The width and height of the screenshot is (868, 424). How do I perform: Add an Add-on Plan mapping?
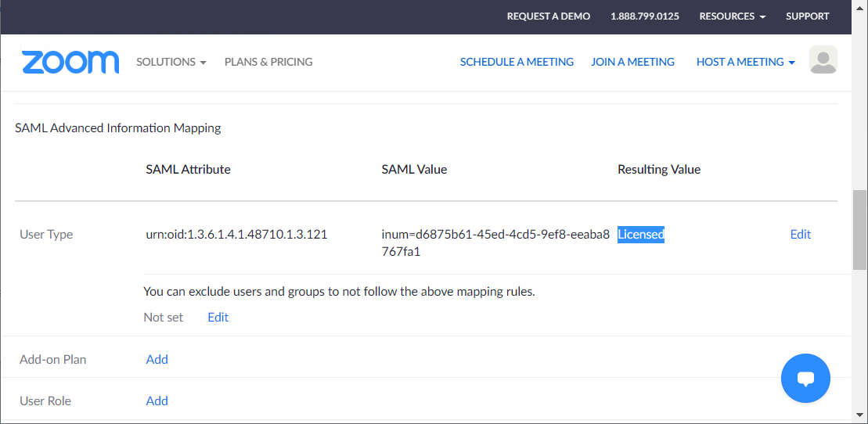click(x=157, y=359)
